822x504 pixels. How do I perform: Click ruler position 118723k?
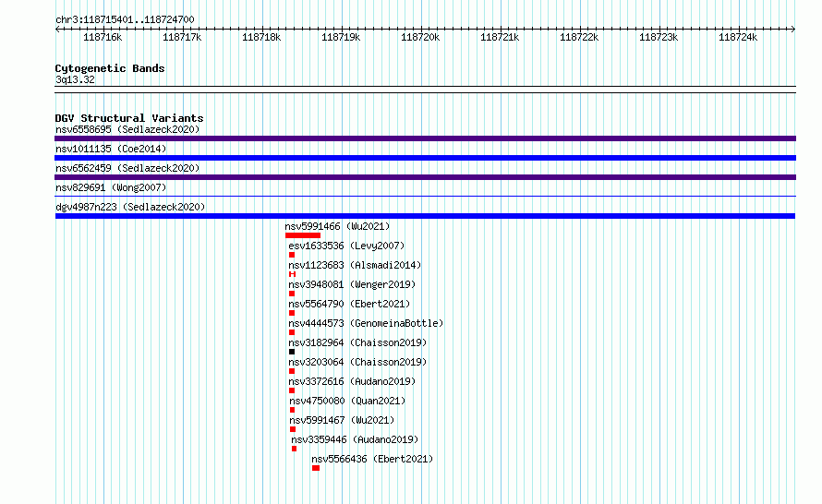(x=659, y=37)
